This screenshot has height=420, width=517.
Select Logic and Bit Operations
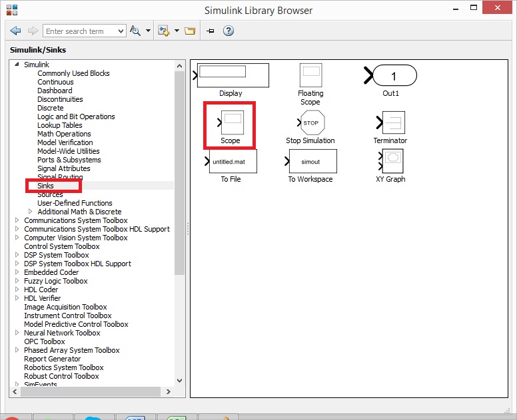76,116
